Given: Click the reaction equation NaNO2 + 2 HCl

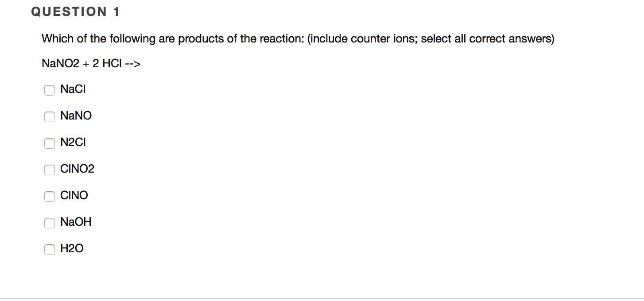Looking at the screenshot, I should [91, 63].
